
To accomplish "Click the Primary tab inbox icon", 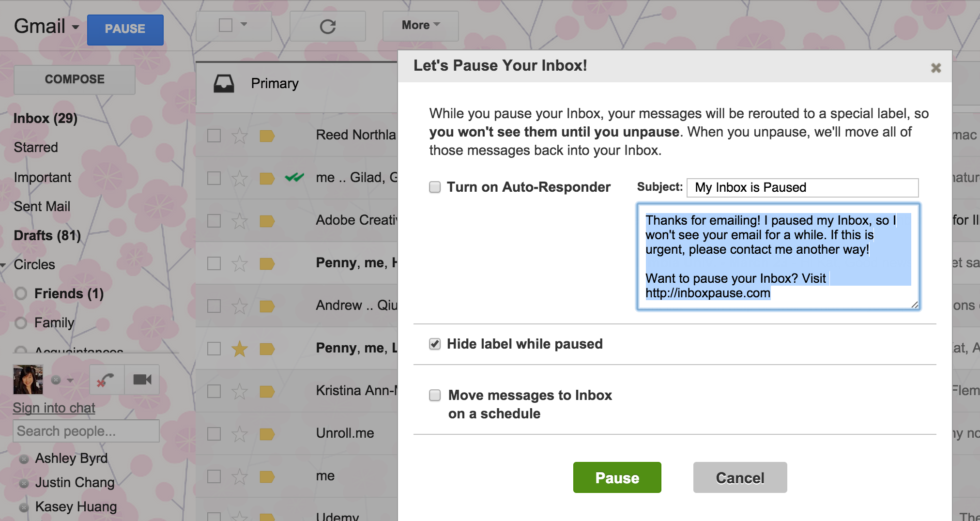I will coord(224,84).
